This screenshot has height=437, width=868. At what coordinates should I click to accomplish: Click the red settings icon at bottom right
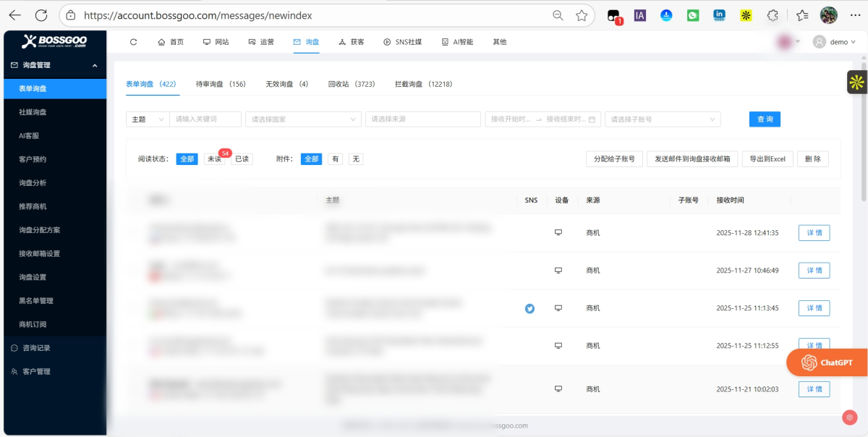click(850, 417)
